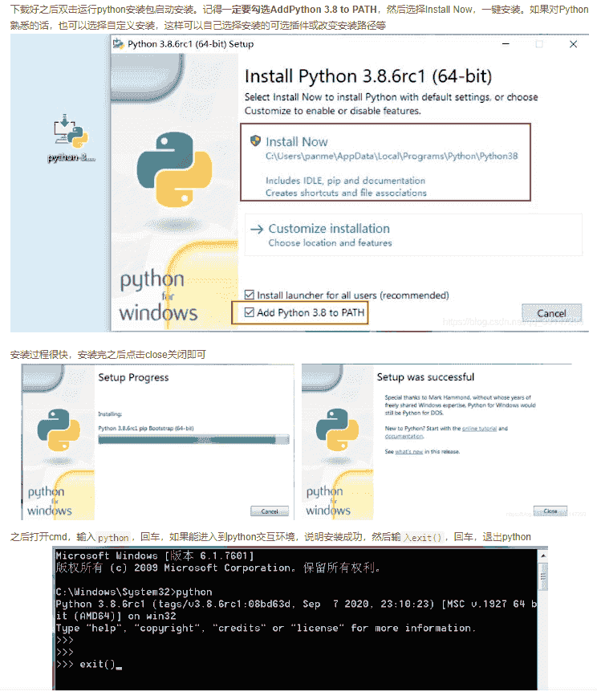Click the arrow icon beside Customize installation
Image resolution: width=597 pixels, height=700 pixels.
tap(257, 229)
